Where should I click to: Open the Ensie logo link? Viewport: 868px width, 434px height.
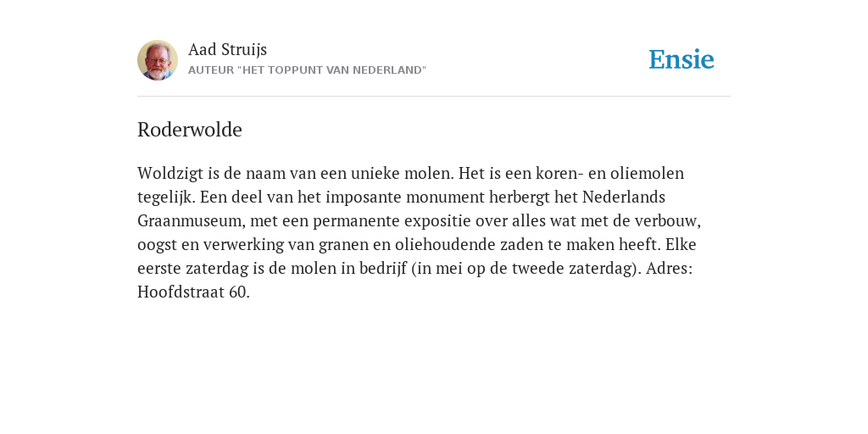coord(682,59)
